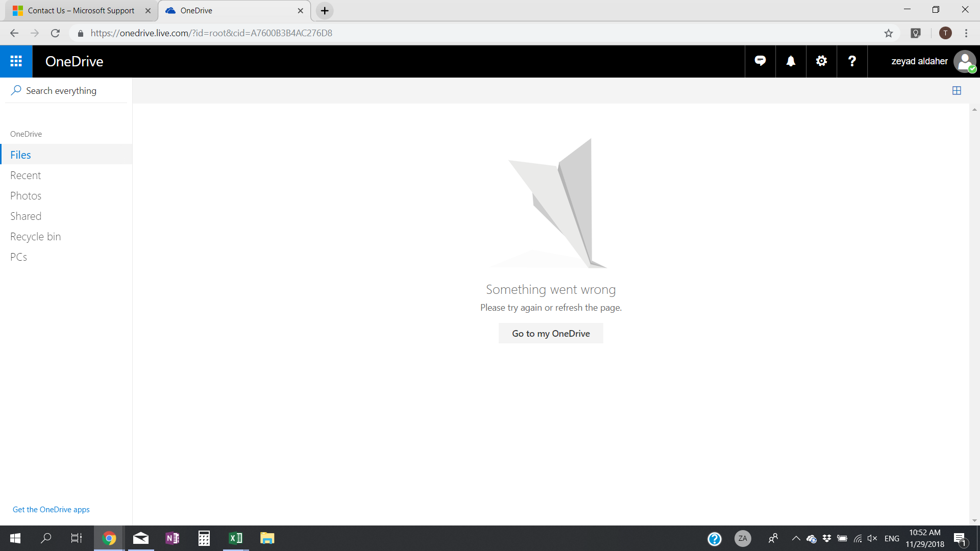
Task: Open the feedback chat bubble icon
Action: 760,61
